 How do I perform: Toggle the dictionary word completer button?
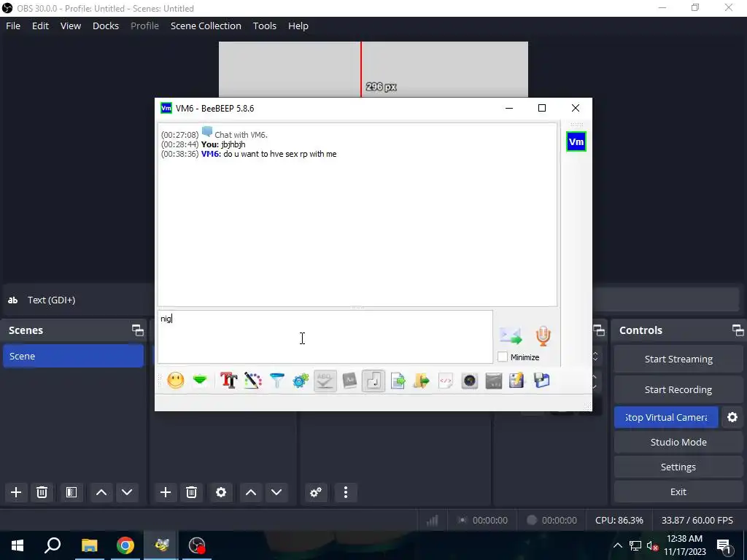[x=349, y=381]
